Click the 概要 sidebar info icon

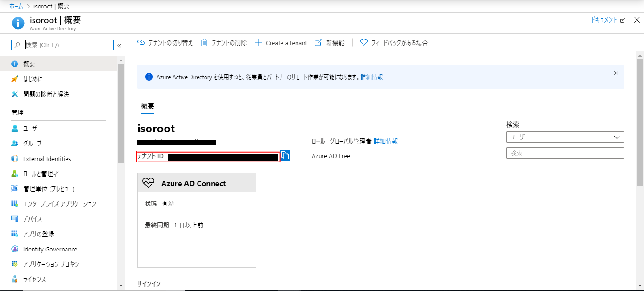pos(15,64)
